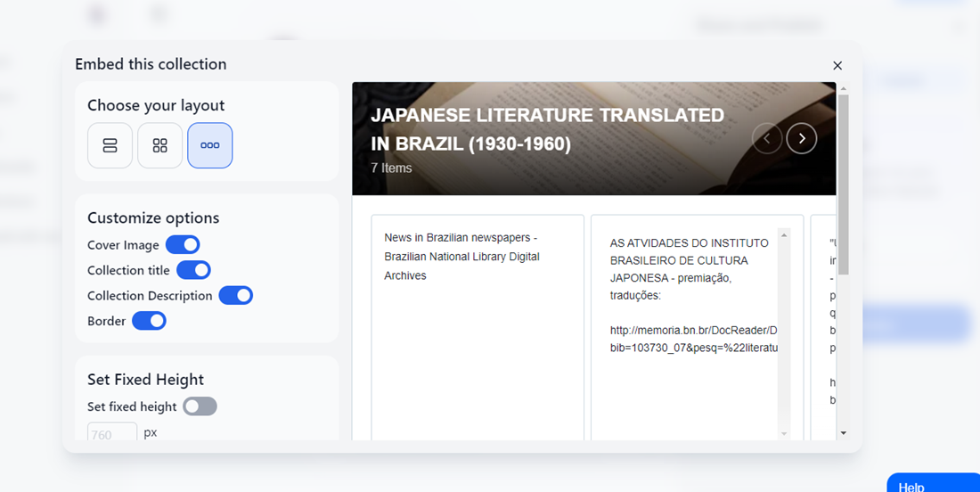This screenshot has height=492, width=980.
Task: Select the carousel layout icon
Action: coord(210,145)
